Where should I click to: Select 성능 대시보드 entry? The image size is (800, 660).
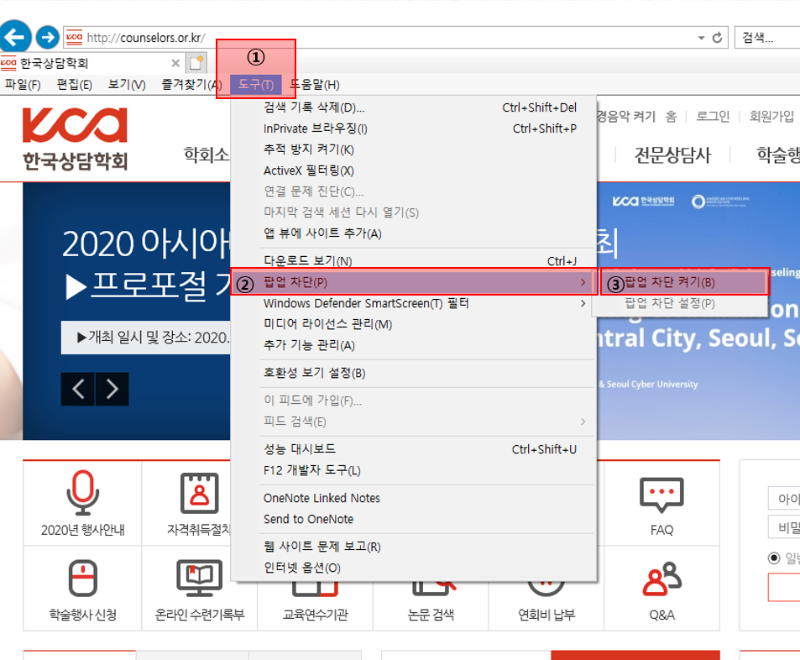413,449
